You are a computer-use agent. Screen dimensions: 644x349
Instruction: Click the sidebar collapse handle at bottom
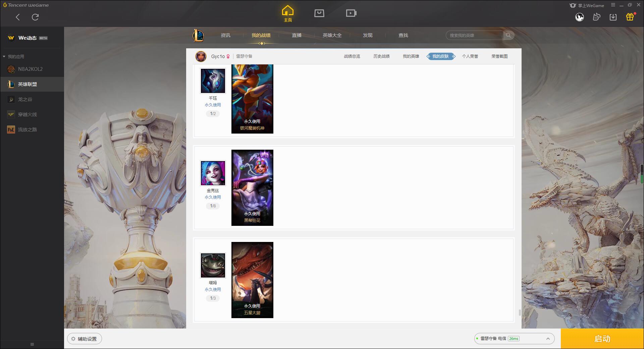click(32, 344)
